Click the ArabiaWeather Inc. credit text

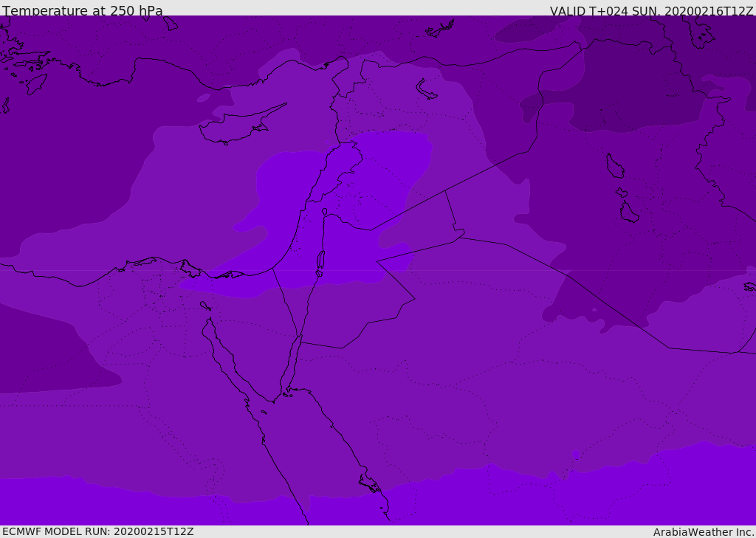click(x=704, y=531)
